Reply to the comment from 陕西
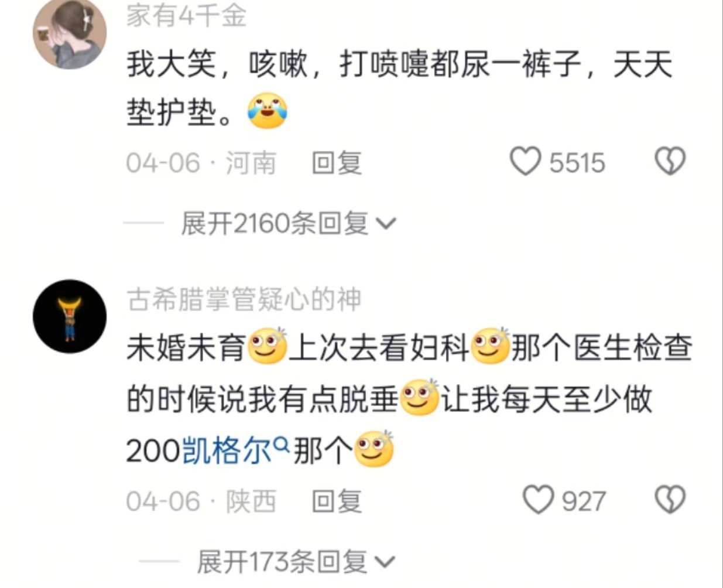The width and height of the screenshot is (723, 588). coord(337,502)
